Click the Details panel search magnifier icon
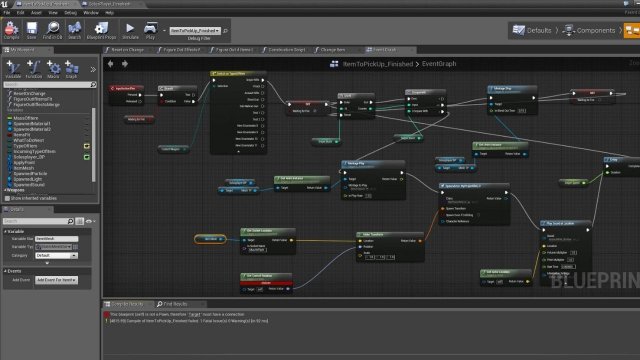Viewport: 640px width, 360px height. pos(70,221)
